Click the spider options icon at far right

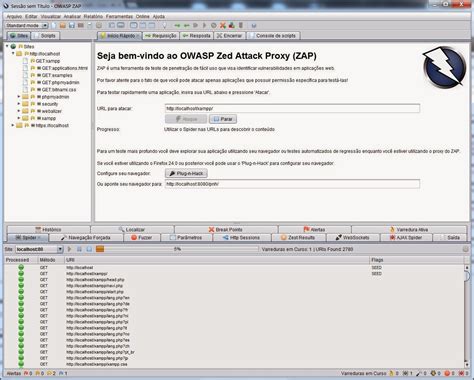pyautogui.click(x=466, y=249)
